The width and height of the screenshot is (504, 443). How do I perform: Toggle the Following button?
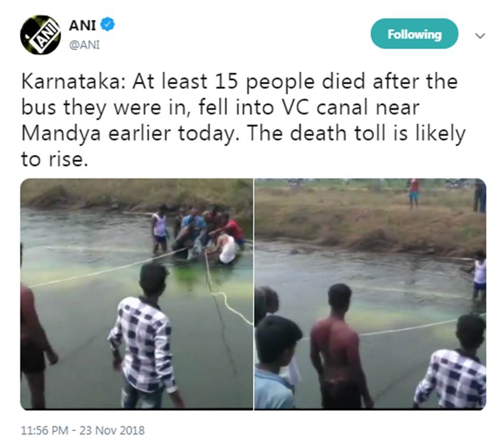(414, 34)
